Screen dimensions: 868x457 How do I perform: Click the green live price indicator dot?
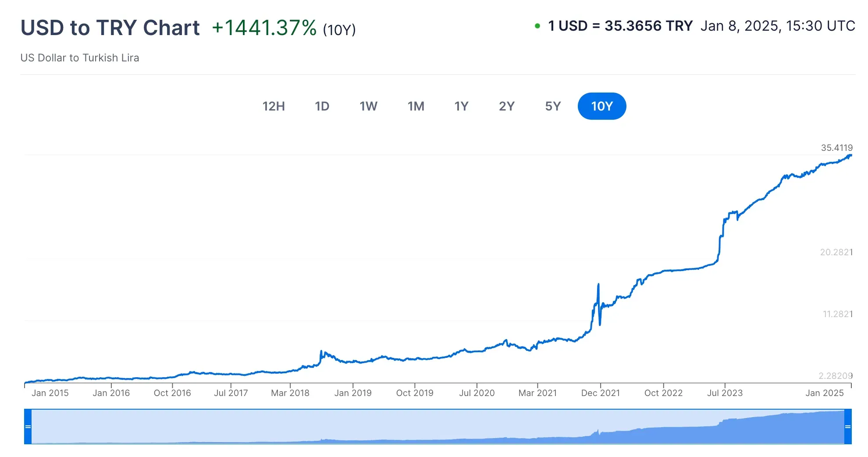tap(537, 26)
